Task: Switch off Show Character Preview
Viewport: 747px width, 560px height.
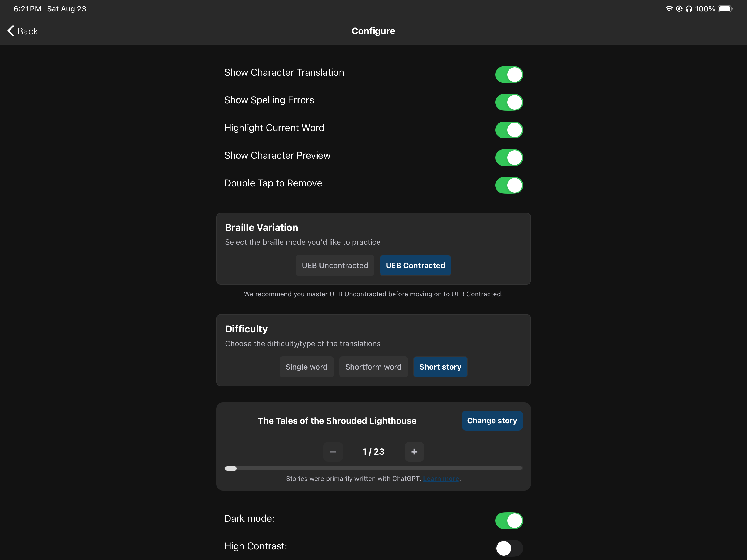Action: coord(509,158)
